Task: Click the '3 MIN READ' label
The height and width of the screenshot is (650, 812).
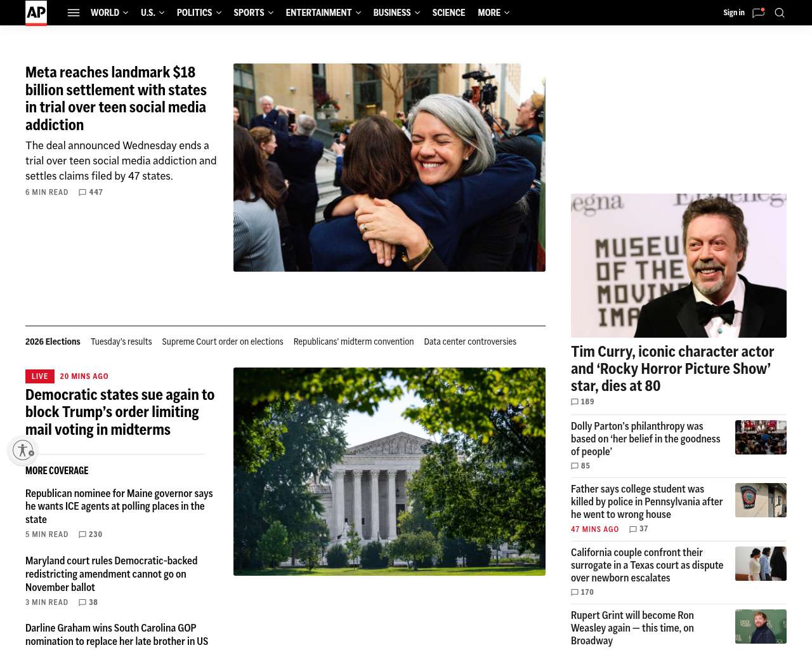Action: click(x=47, y=602)
